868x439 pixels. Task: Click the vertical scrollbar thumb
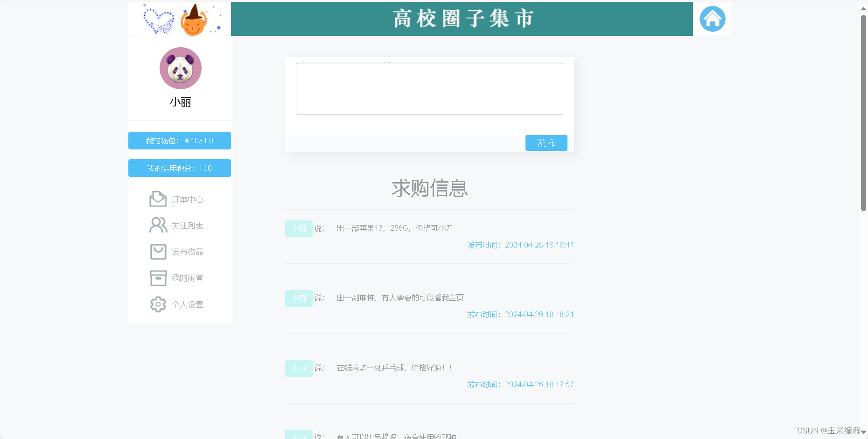tap(863, 113)
